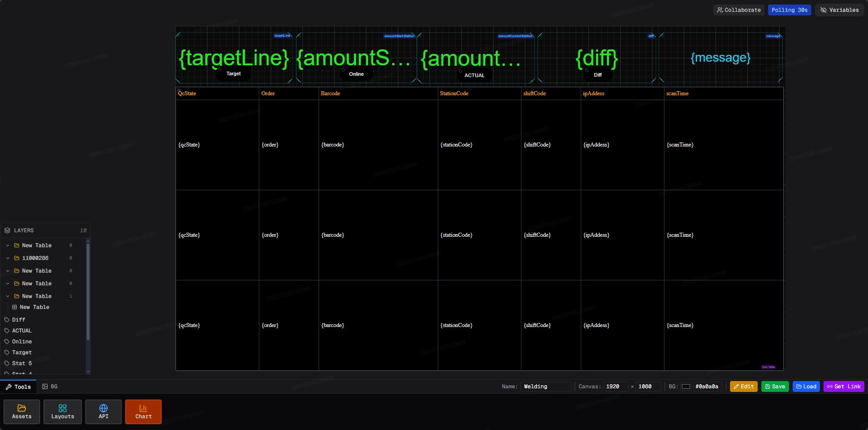868x430 pixels.
Task: Click the canvas width field 1920
Action: point(616,386)
